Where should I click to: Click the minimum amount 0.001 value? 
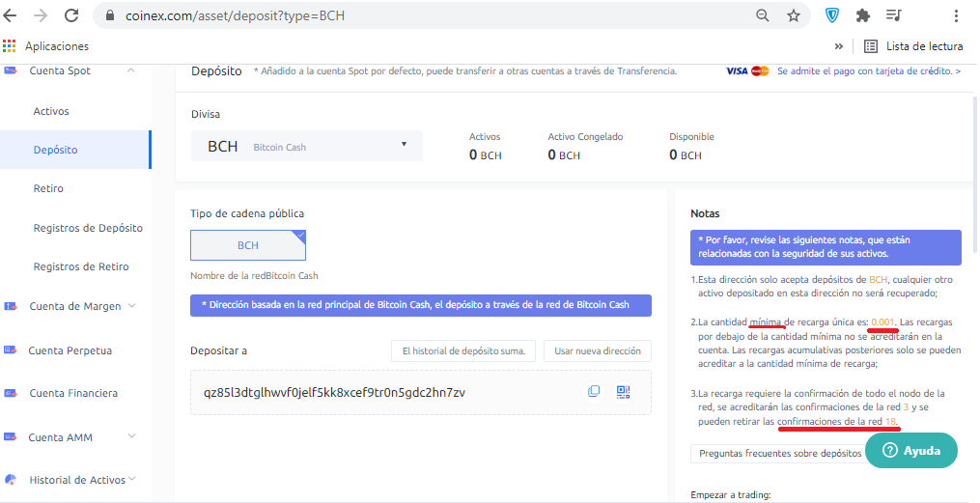pos(883,322)
